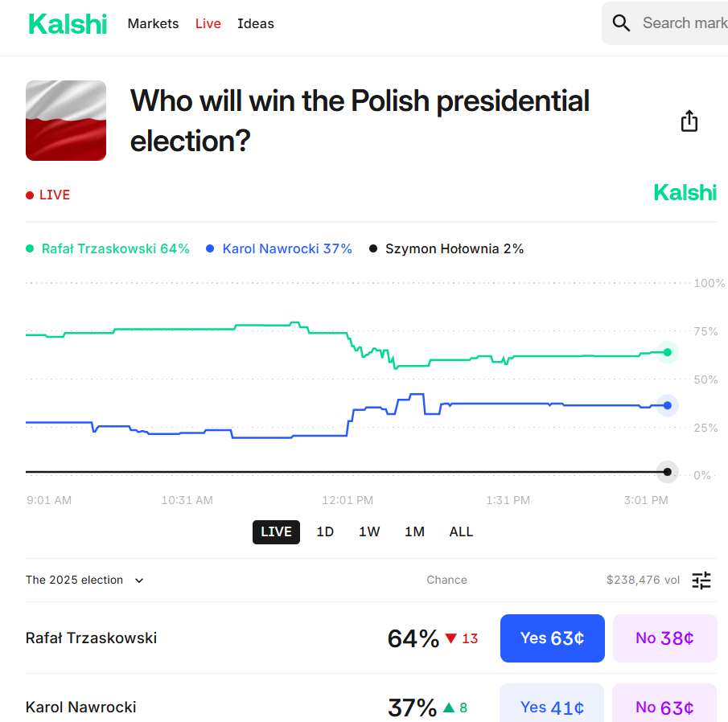Go to the Live tab in the header
728x722 pixels.
click(208, 24)
